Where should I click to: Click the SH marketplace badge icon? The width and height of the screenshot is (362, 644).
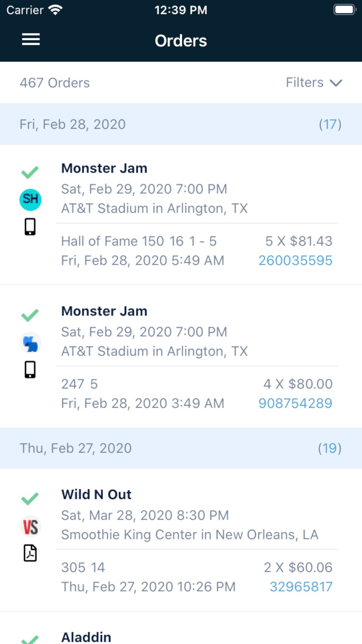pyautogui.click(x=30, y=200)
